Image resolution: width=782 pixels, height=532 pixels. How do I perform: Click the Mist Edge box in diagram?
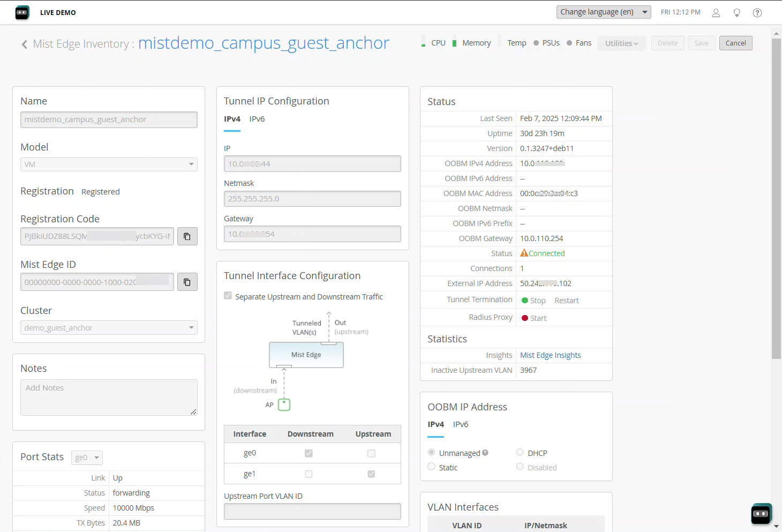pyautogui.click(x=306, y=355)
